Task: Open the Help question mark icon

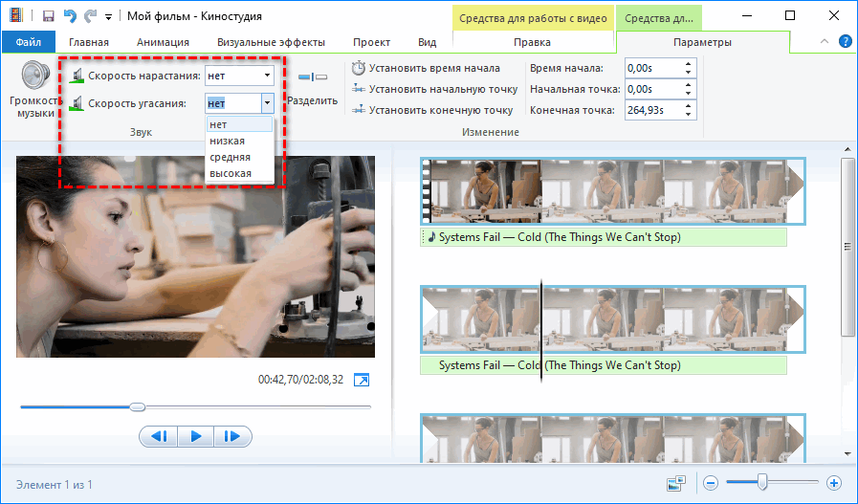Action: point(845,42)
